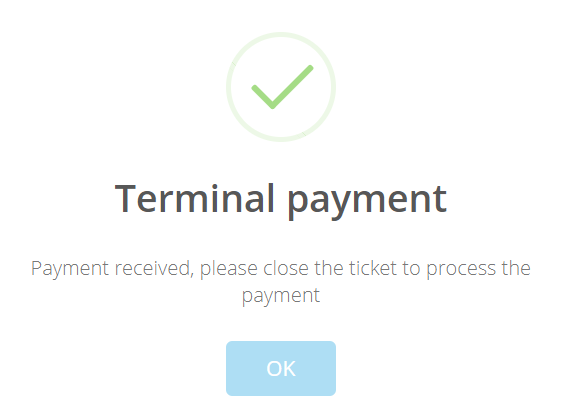Click the OK button

(x=281, y=368)
